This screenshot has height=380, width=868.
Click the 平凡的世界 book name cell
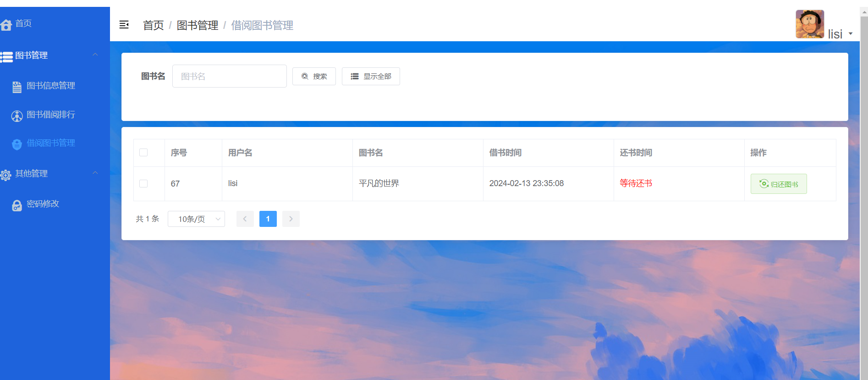pos(379,183)
